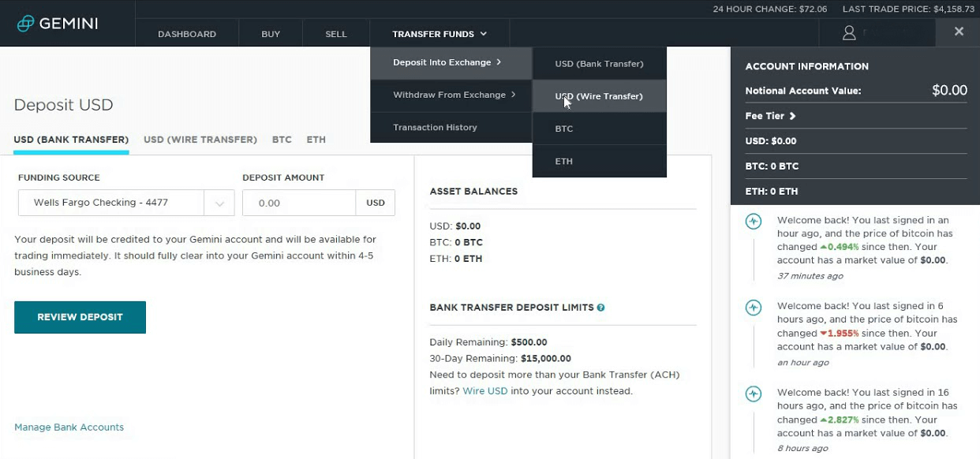Click the 1.955% price change value
Viewport: 980px width, 459px height.
point(840,334)
